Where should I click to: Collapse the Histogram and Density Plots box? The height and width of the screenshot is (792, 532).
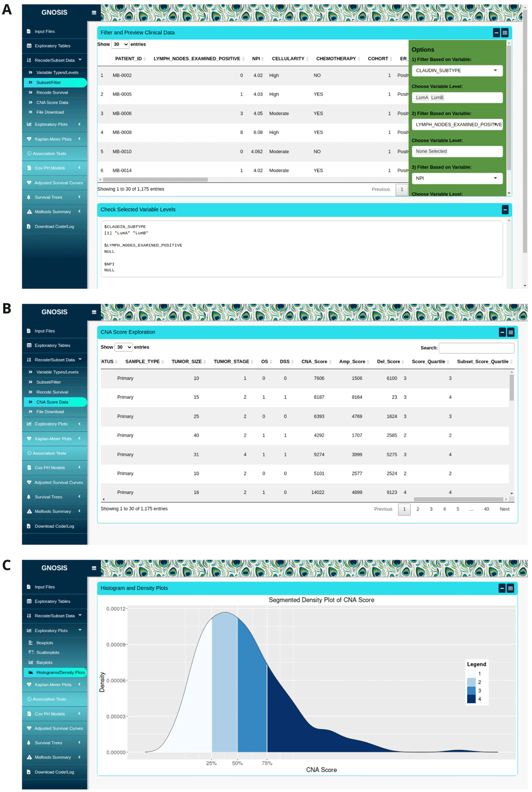point(502,588)
